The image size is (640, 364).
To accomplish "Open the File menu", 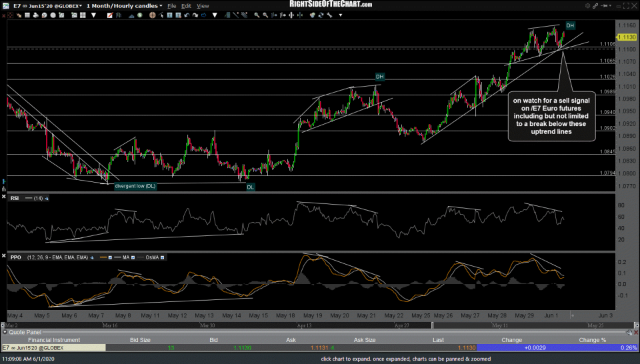I will (172, 6).
